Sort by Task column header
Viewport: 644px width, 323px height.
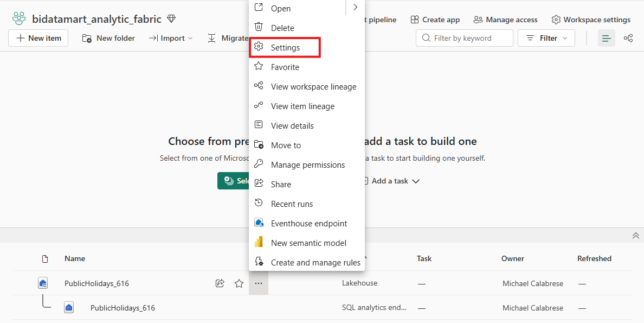pyautogui.click(x=424, y=258)
